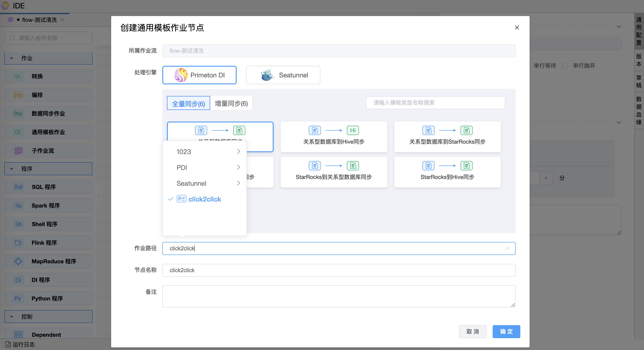This screenshot has width=644, height=350.
Task: Click the 节点名称 input field
Action: (339, 270)
